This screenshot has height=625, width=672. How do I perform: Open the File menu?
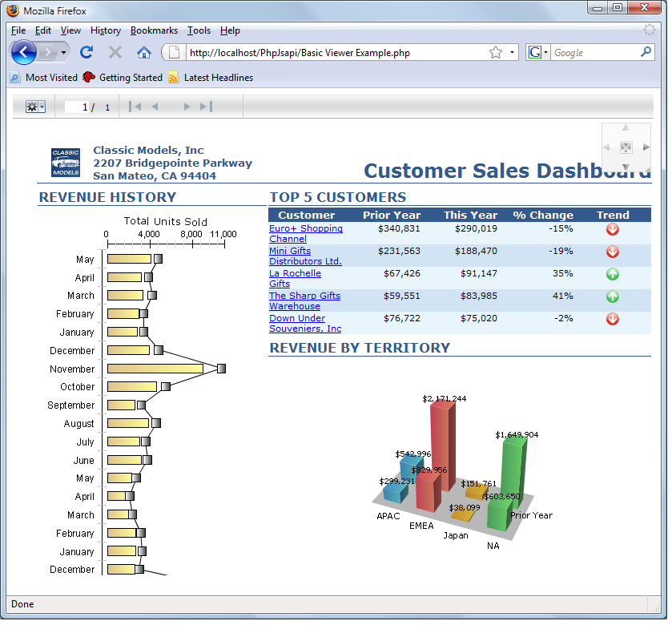coord(18,30)
